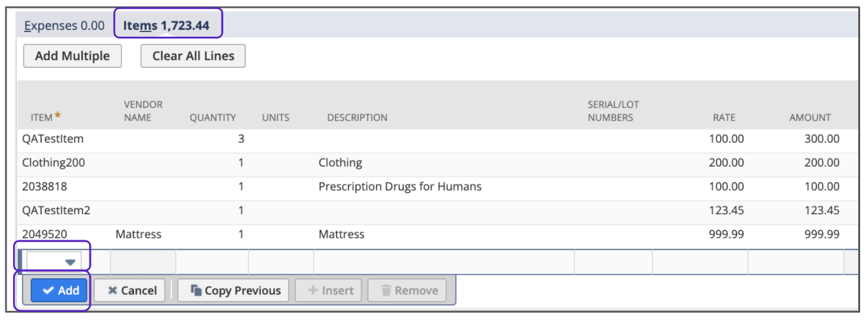Click the quantity 3 cell for QATestItem
The image size is (868, 320).
click(x=240, y=139)
